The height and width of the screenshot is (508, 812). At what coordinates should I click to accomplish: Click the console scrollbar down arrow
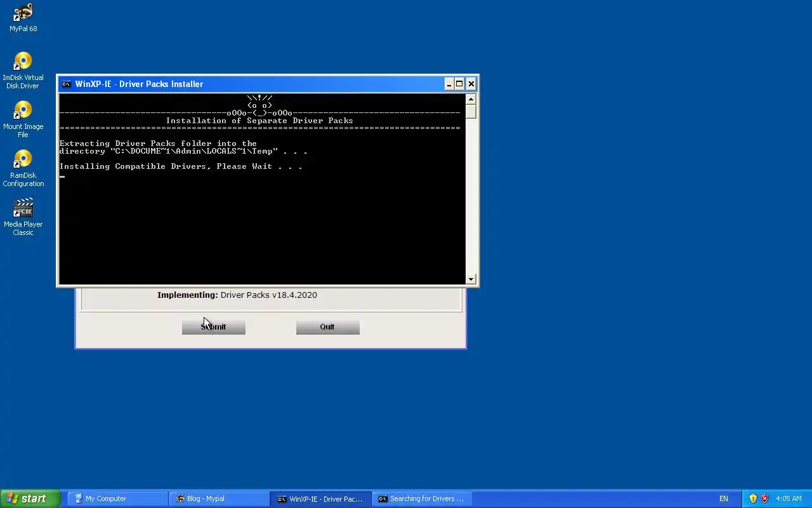[471, 279]
